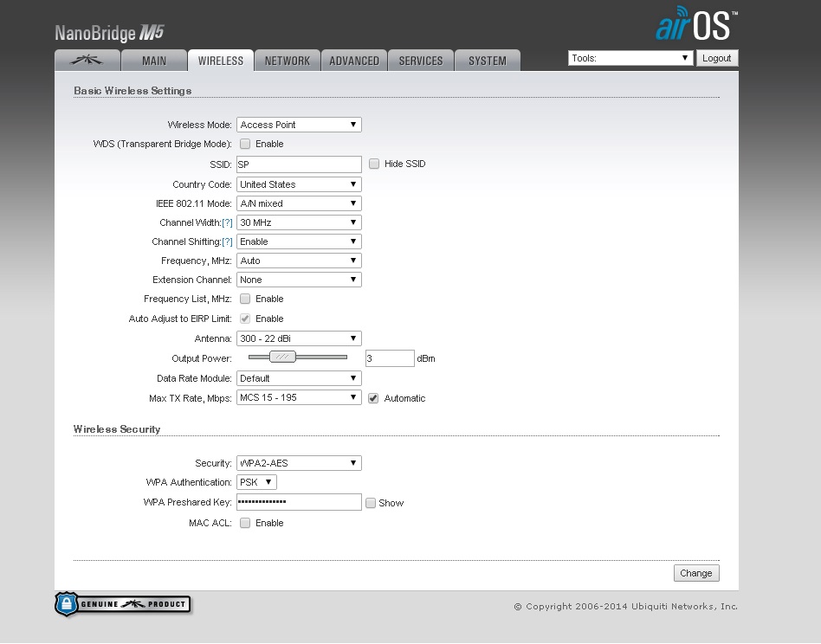Open the ADVANCED tab
This screenshot has width=821, height=644.
354,61
